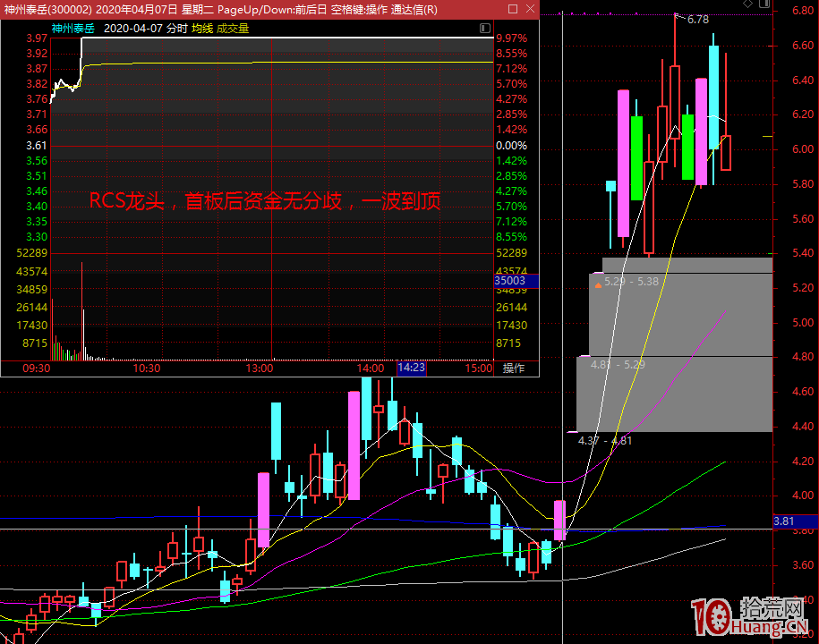Click the panel layout icon beside the diamond icon
This screenshot has height=644, width=819.
(764, 4)
